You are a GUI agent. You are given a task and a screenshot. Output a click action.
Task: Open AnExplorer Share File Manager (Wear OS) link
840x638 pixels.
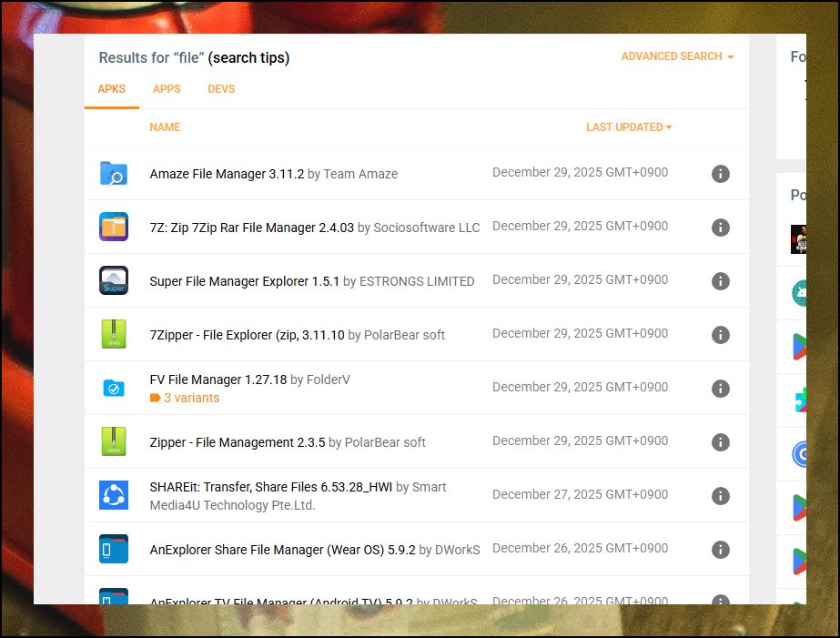[x=282, y=550]
